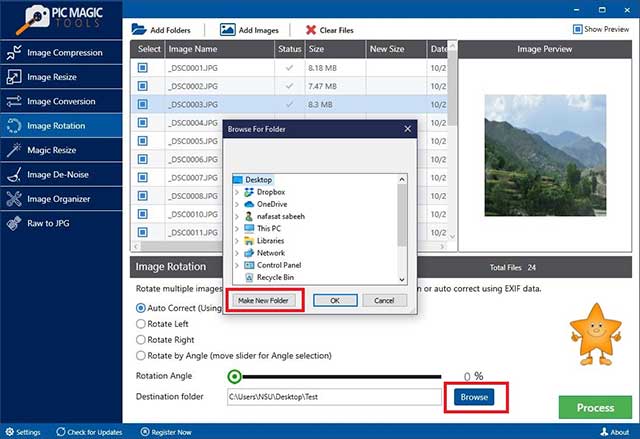
Task: Click the Make New Folder button
Action: tap(264, 301)
